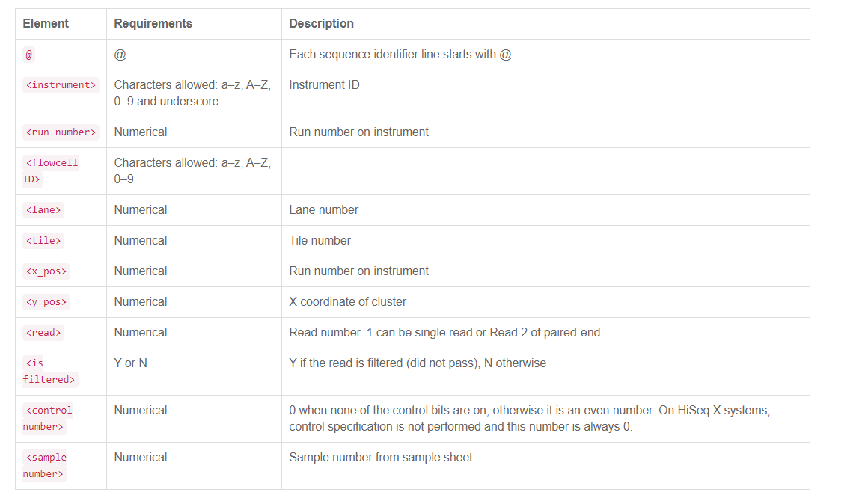
Task: Click the <y_pos> element tag
Action: click(x=46, y=302)
